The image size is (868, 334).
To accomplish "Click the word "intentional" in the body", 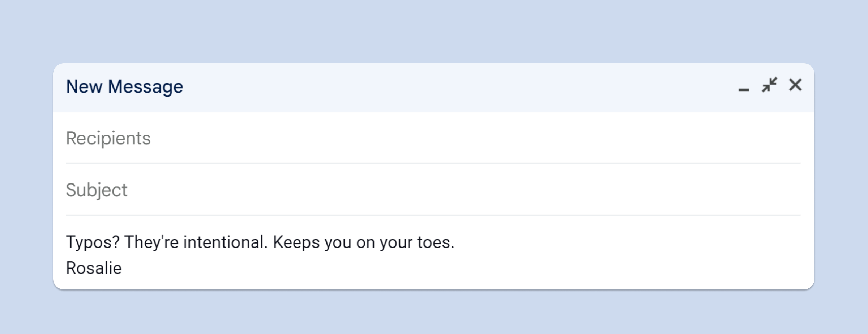I will (225, 242).
